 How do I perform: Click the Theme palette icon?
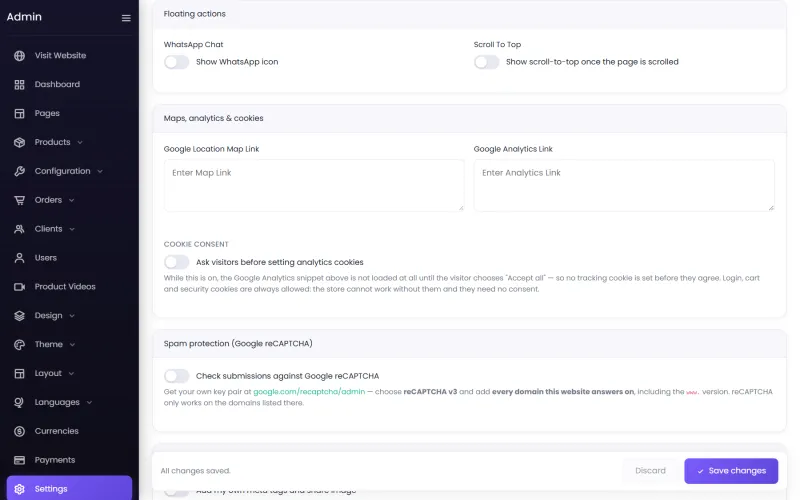pyautogui.click(x=19, y=345)
